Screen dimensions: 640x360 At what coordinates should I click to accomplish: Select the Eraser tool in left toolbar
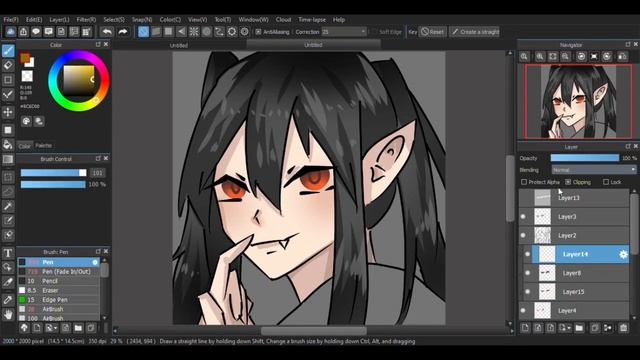coord(8,65)
